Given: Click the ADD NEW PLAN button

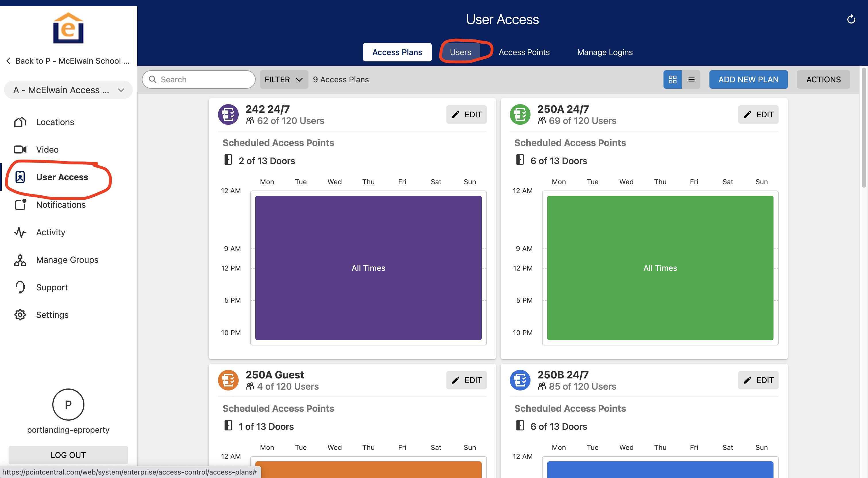Looking at the screenshot, I should [x=748, y=79].
